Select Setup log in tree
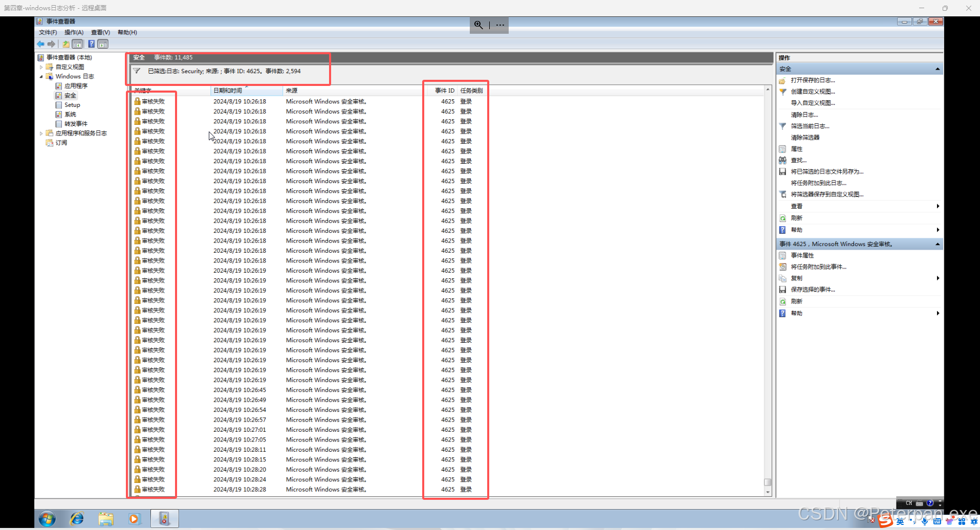 (72, 105)
